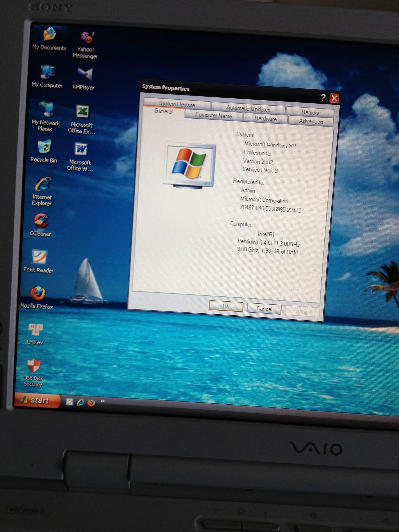This screenshot has width=399, height=532.
Task: Click the 'Microsoft Windows XP' text
Action: [270, 145]
